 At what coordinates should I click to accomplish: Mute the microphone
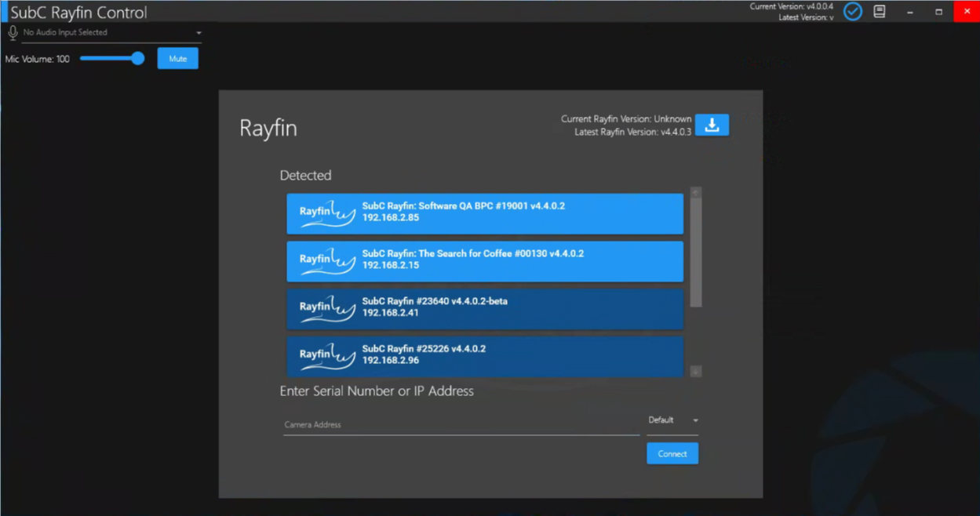click(x=177, y=59)
